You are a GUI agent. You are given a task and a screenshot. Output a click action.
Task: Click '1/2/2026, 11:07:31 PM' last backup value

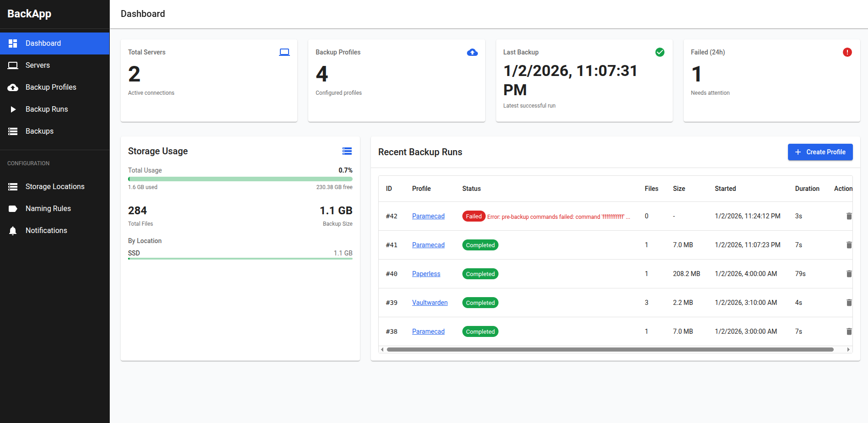coord(570,80)
